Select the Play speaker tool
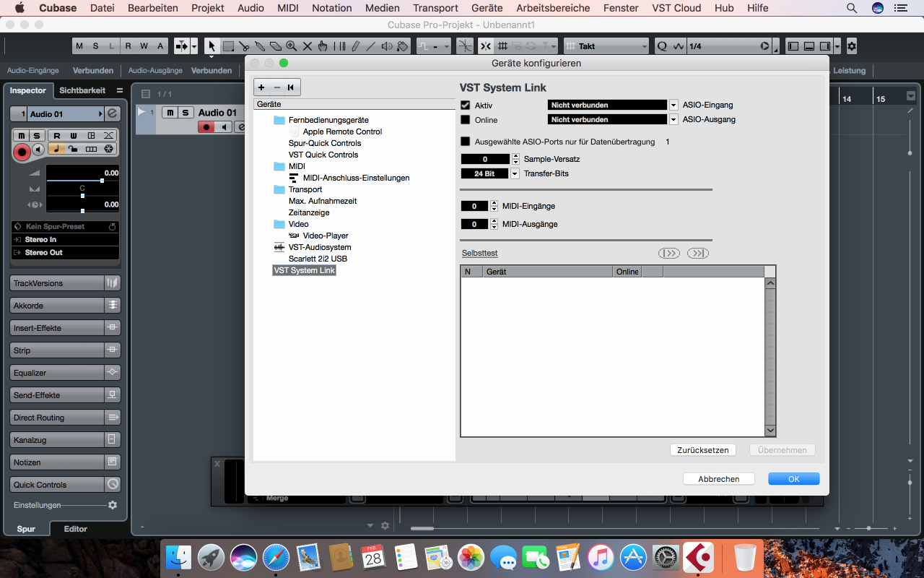Viewport: 924px width, 578px height. pos(387,46)
